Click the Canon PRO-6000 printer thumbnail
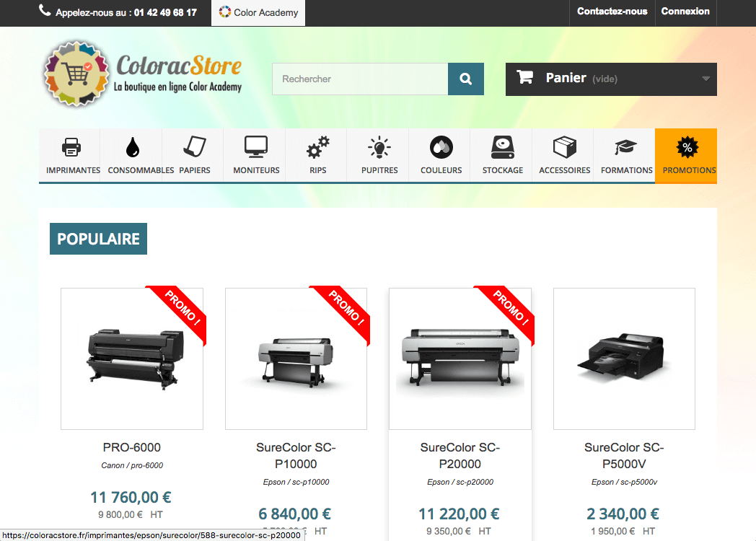The height and width of the screenshot is (541, 756). tap(132, 359)
